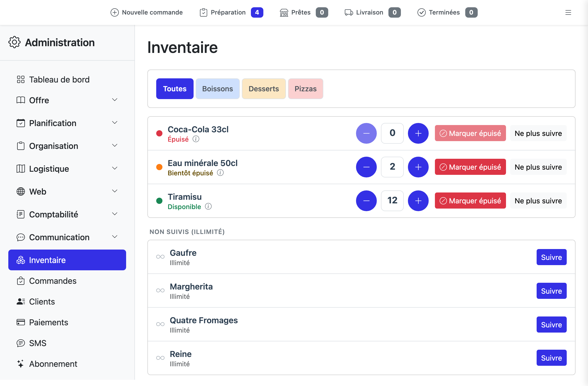Click the Nouvelle commande plus-circle icon
The width and height of the screenshot is (588, 386).
tap(115, 12)
